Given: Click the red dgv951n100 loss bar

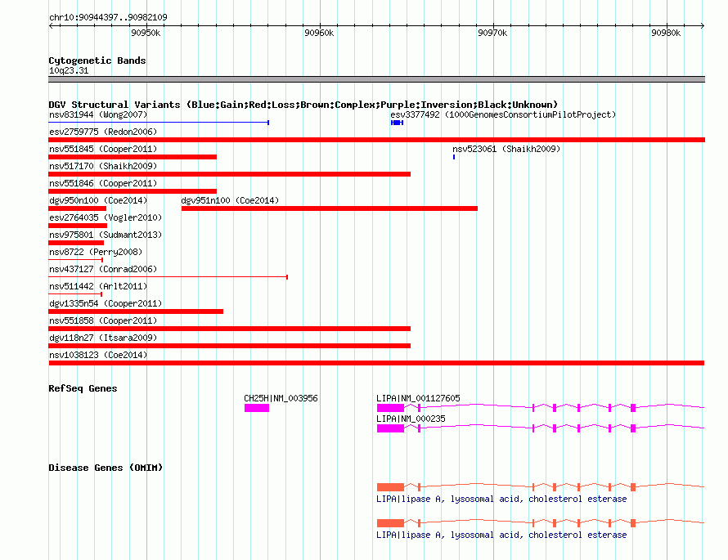Looking at the screenshot, I should pos(330,208).
